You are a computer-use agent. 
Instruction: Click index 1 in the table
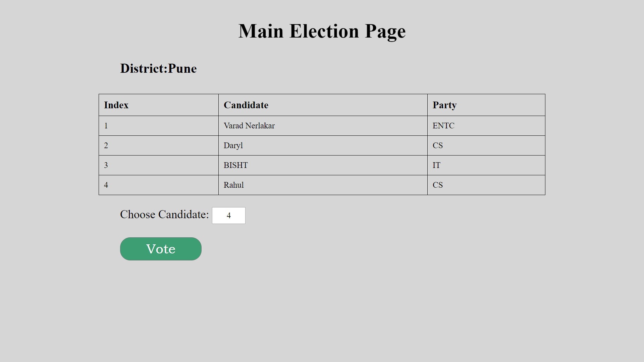point(159,126)
